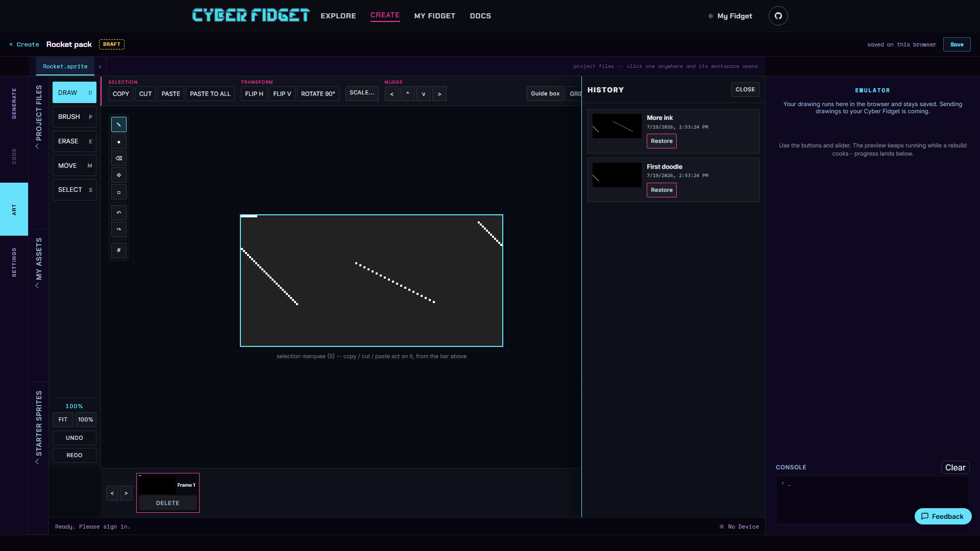
Task: Toggle the grid hash icon
Action: tap(118, 251)
